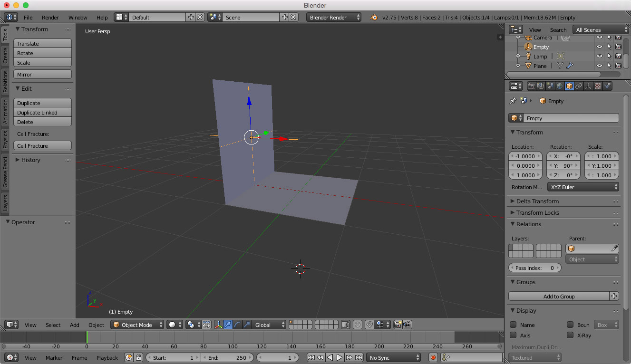
Task: Click the Cell Fracture button
Action: point(42,145)
